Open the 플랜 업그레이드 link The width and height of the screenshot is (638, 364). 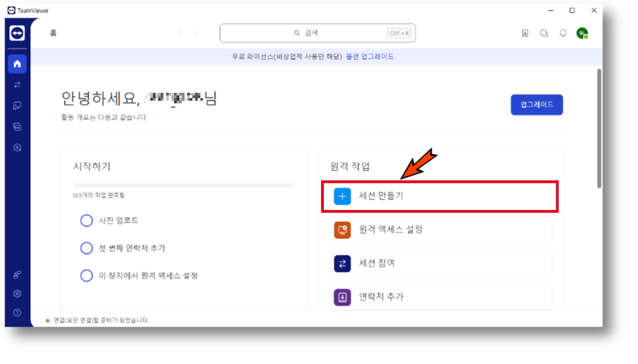(x=370, y=57)
